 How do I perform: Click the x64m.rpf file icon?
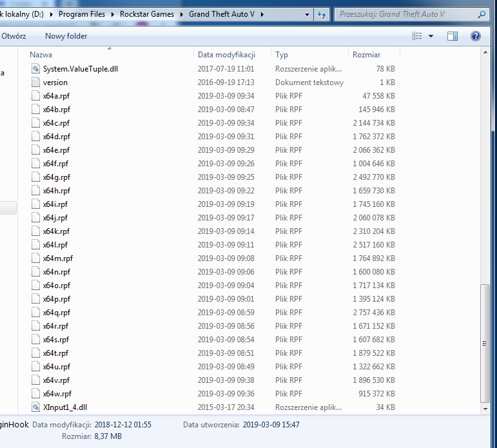[36, 258]
